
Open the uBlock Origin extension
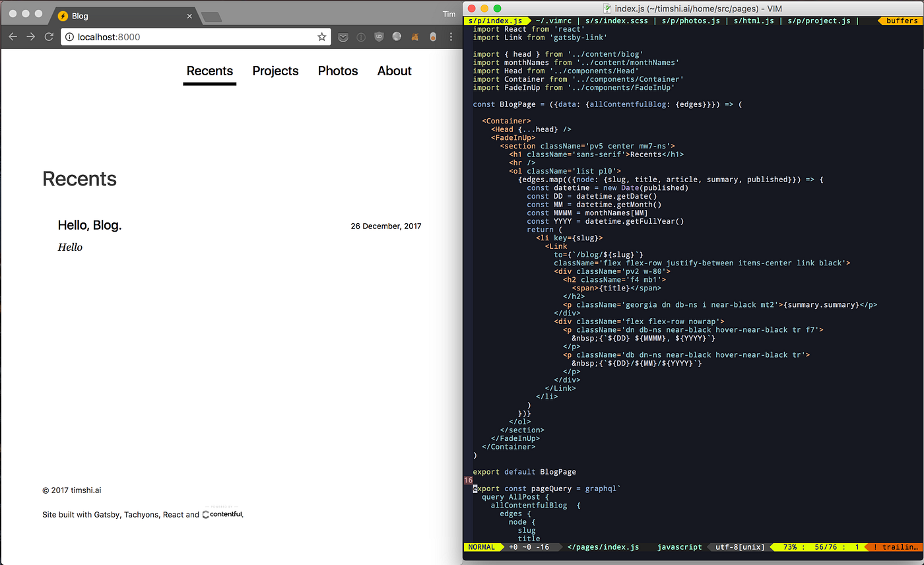pyautogui.click(x=379, y=37)
